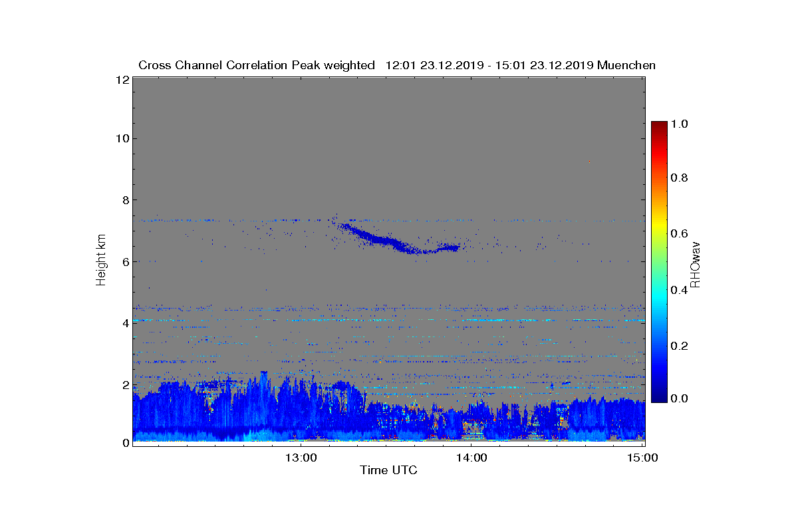The image size is (798, 532).
Task: Click the 0 km height tick label
Action: click(125, 442)
